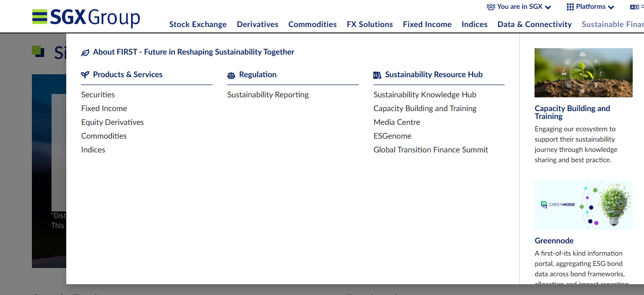Click the people icon beside You are in SGX
The height and width of the screenshot is (295, 644).
(x=490, y=6)
